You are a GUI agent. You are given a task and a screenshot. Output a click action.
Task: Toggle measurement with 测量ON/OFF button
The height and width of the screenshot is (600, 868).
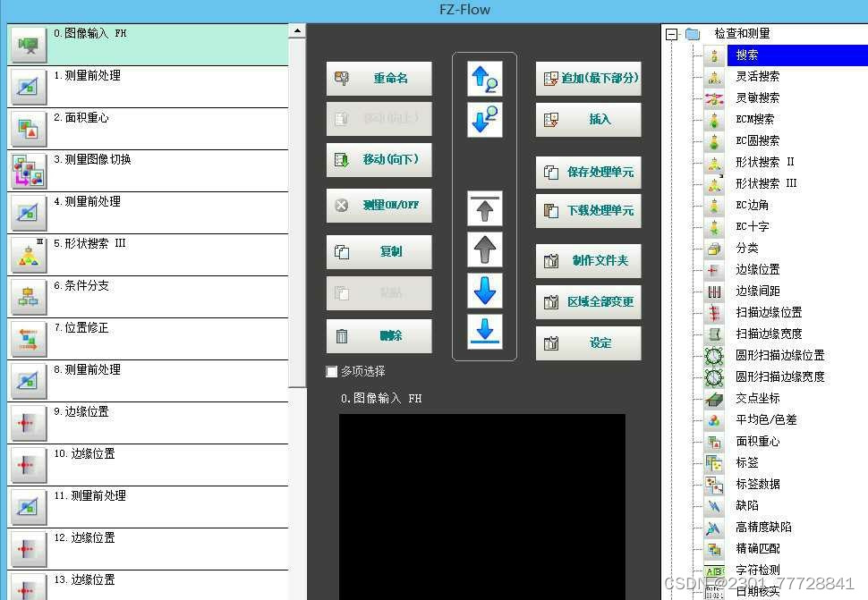tap(379, 206)
